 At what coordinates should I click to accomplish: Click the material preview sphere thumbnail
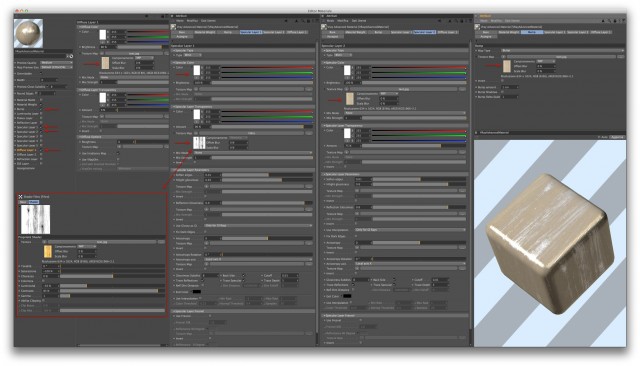coord(29,33)
